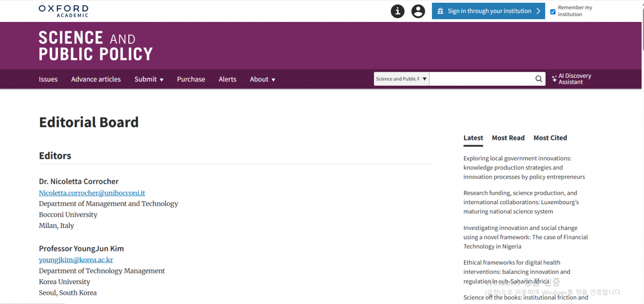Open article on local government innovations
The height and width of the screenshot is (304, 644).
(524, 167)
